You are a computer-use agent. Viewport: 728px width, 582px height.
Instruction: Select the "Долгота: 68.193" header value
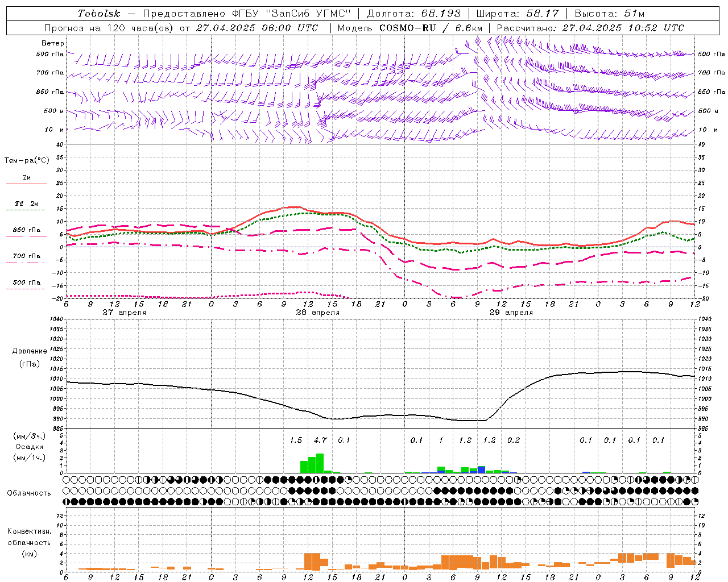[414, 14]
